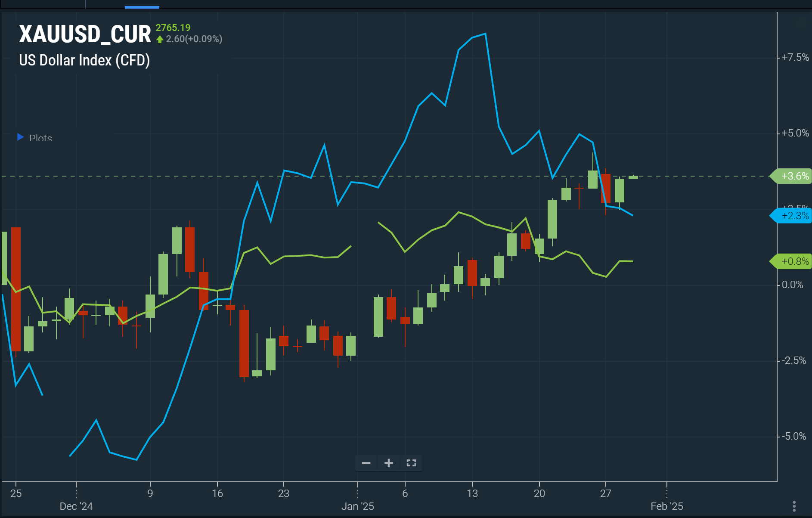
Task: Select the green +0.8% axis label
Action: (794, 261)
